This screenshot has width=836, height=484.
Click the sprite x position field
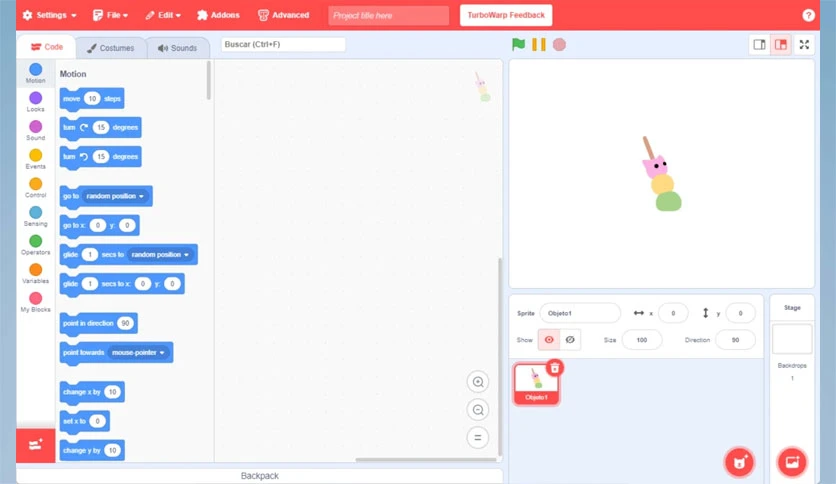coord(673,313)
